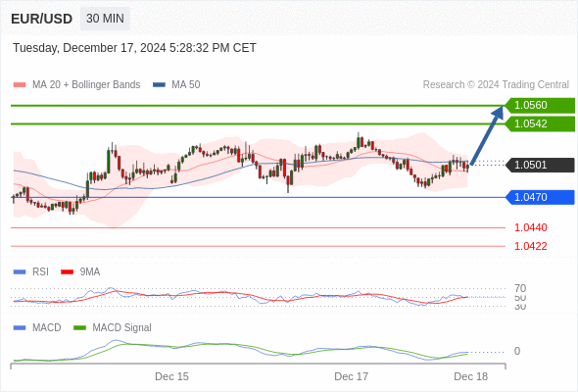This screenshot has height=392, width=578.
Task: Toggle the MA 50 legend entry
Action: [176, 85]
